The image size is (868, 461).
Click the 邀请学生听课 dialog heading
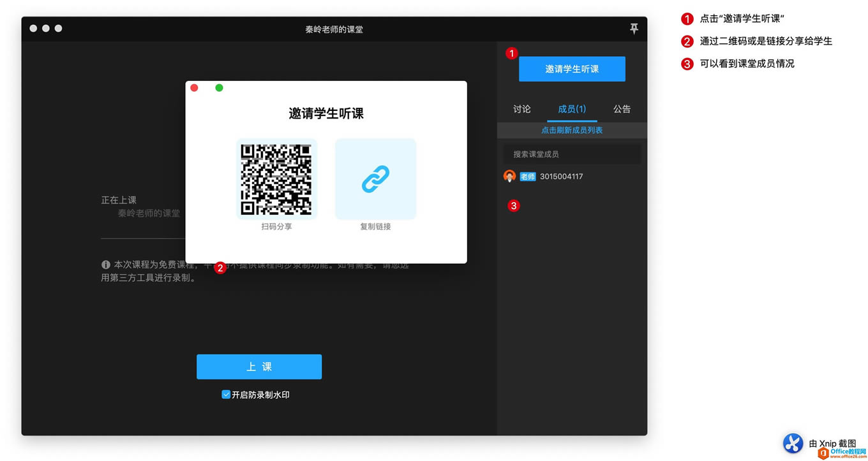point(326,114)
